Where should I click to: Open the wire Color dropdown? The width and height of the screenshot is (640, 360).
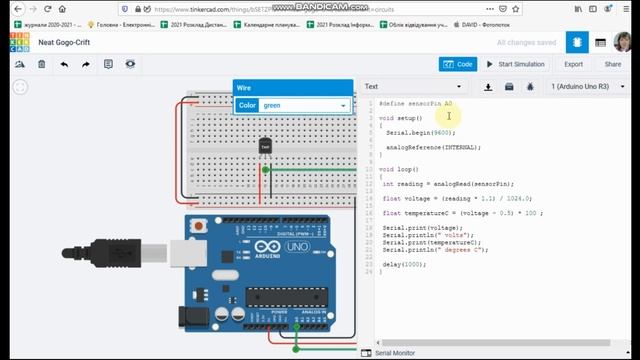tap(304, 105)
